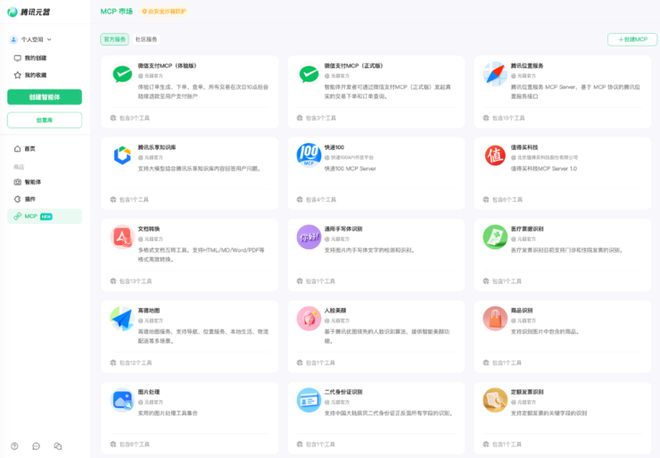This screenshot has height=458, width=660.
Task: Click the 快递100 card title
Action: coord(334,147)
